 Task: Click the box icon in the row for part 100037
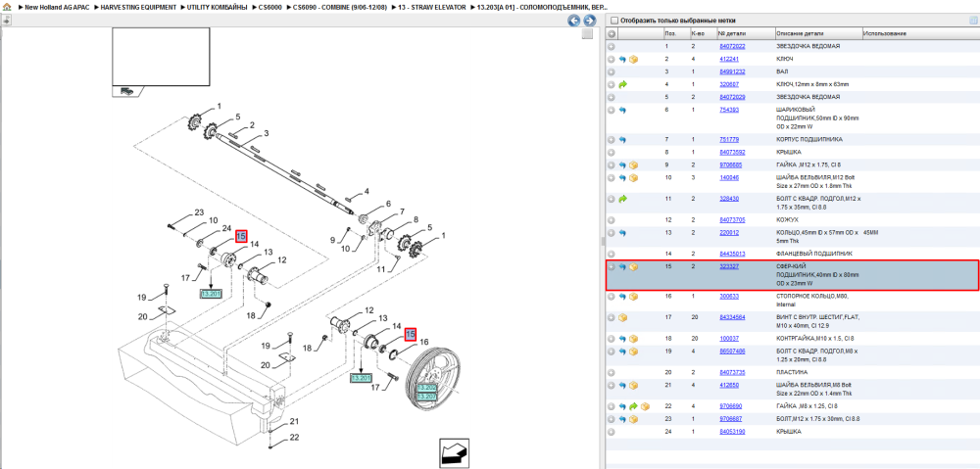coord(633,339)
